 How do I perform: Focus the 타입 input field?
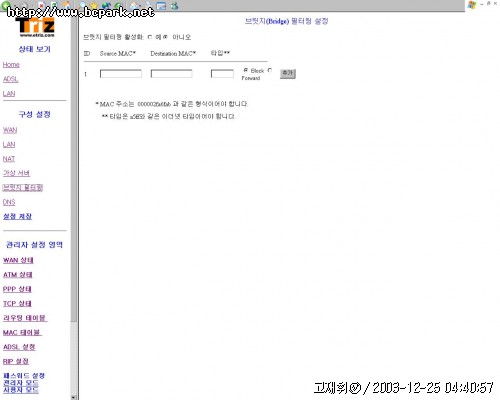pyautogui.click(x=222, y=74)
